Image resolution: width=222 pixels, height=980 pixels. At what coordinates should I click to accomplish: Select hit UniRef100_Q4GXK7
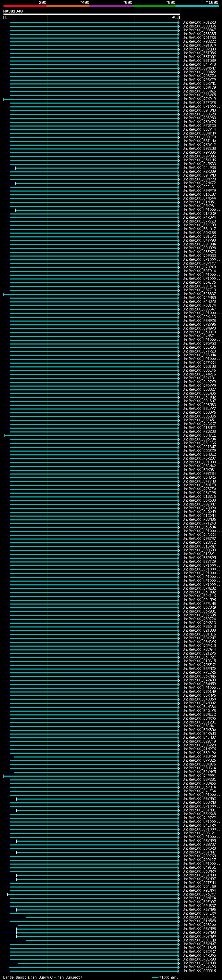click(199, 424)
